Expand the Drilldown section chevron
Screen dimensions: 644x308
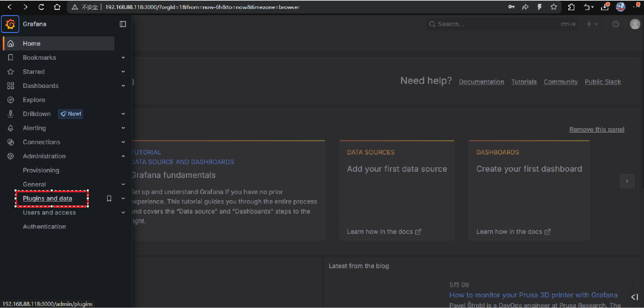[123, 114]
